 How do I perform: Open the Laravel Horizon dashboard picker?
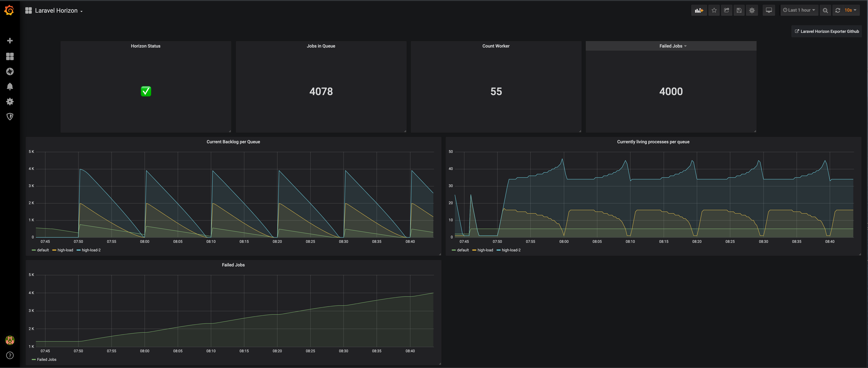56,11
